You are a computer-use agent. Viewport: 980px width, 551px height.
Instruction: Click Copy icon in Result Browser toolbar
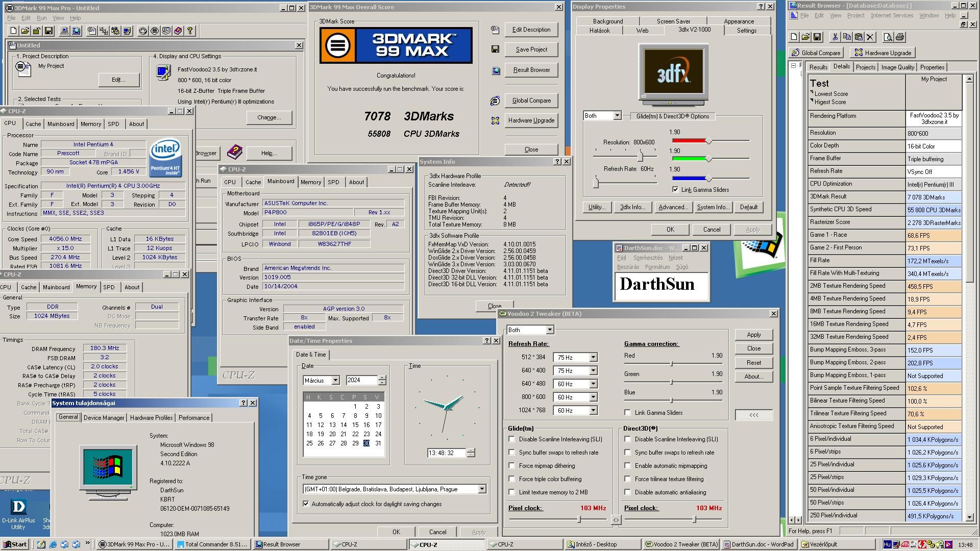pos(847,37)
